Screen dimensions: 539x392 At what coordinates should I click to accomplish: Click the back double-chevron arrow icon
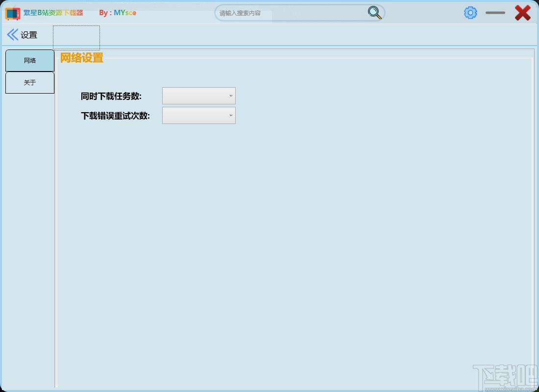pyautogui.click(x=12, y=35)
